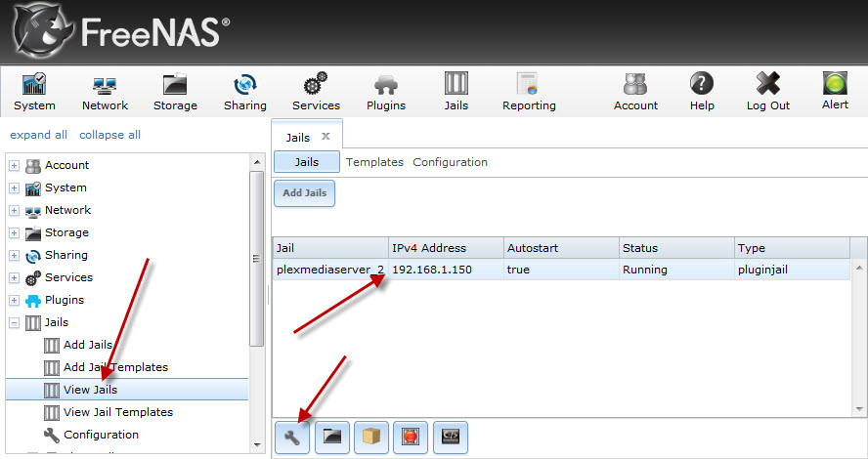The width and height of the screenshot is (868, 459).
Task: Switch to the Jails sub-tab
Action: click(307, 162)
